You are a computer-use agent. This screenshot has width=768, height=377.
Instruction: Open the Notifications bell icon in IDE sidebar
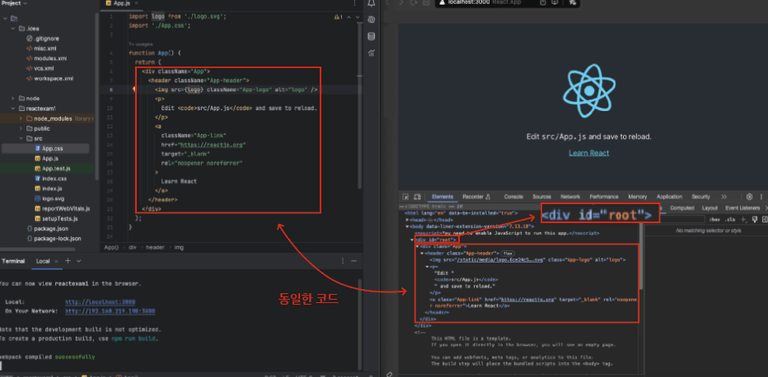point(372,3)
